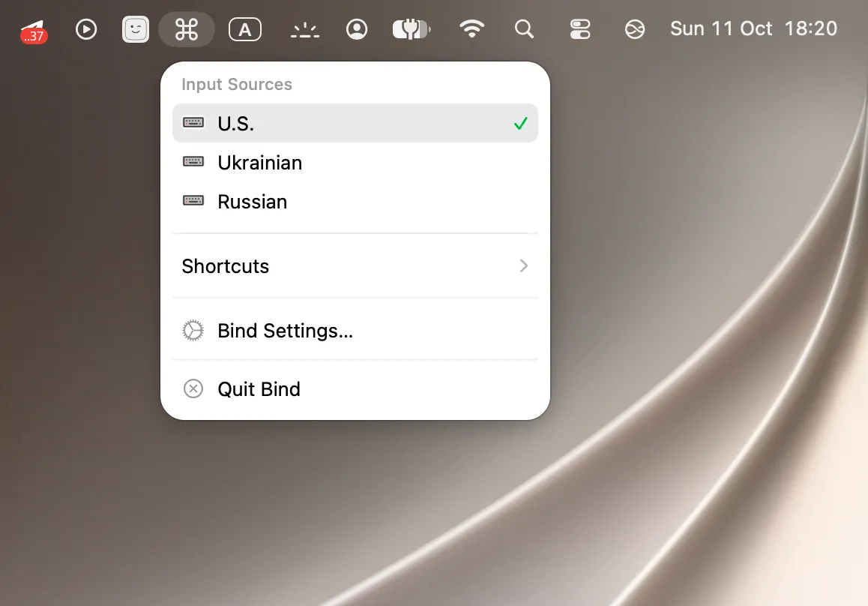Open the Shortcuts submenu
The height and width of the screenshot is (606, 868).
point(355,266)
